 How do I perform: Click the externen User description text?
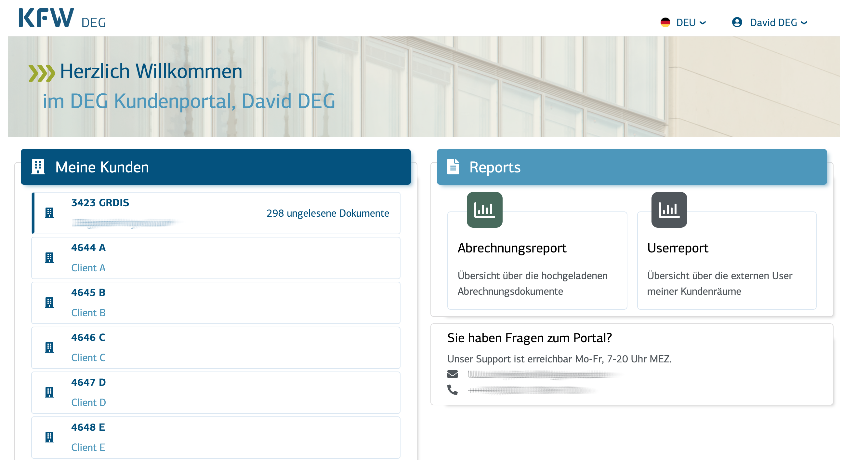[x=719, y=284]
